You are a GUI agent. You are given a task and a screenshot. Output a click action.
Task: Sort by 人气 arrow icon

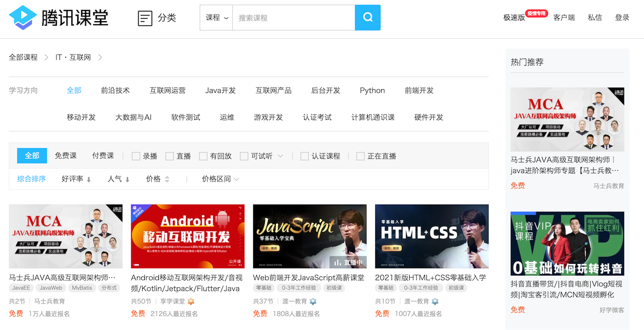pos(127,179)
